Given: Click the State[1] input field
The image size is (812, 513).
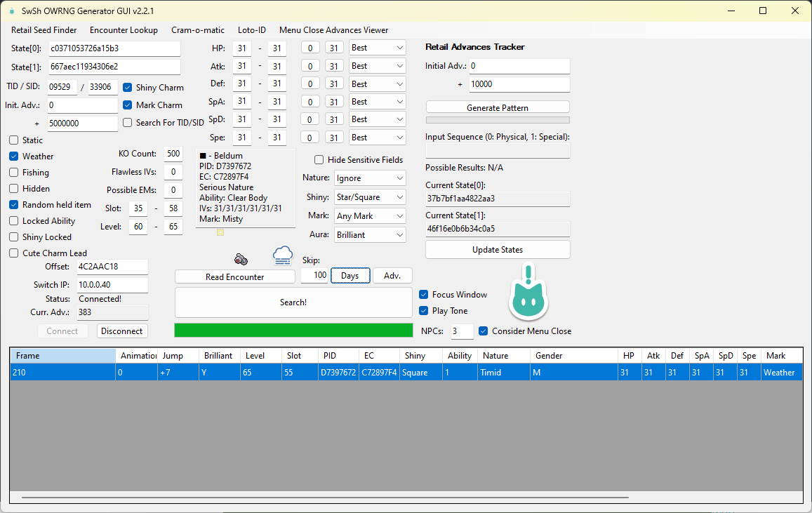Looking at the screenshot, I should (x=114, y=67).
